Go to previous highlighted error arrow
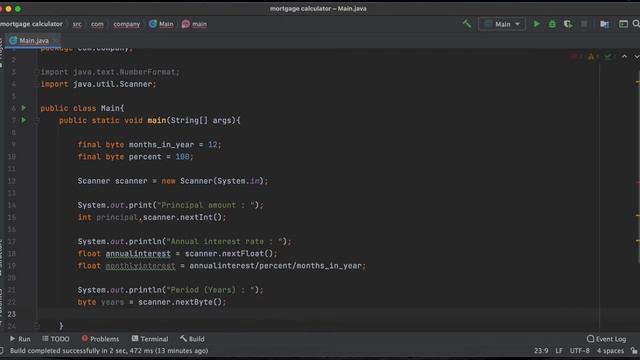The width and height of the screenshot is (640, 360). (x=624, y=56)
